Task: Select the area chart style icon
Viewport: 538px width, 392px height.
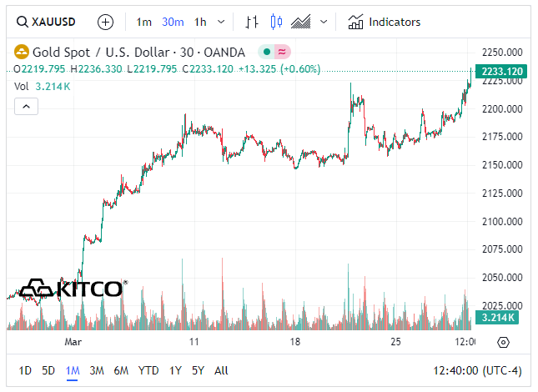Action: coord(301,22)
